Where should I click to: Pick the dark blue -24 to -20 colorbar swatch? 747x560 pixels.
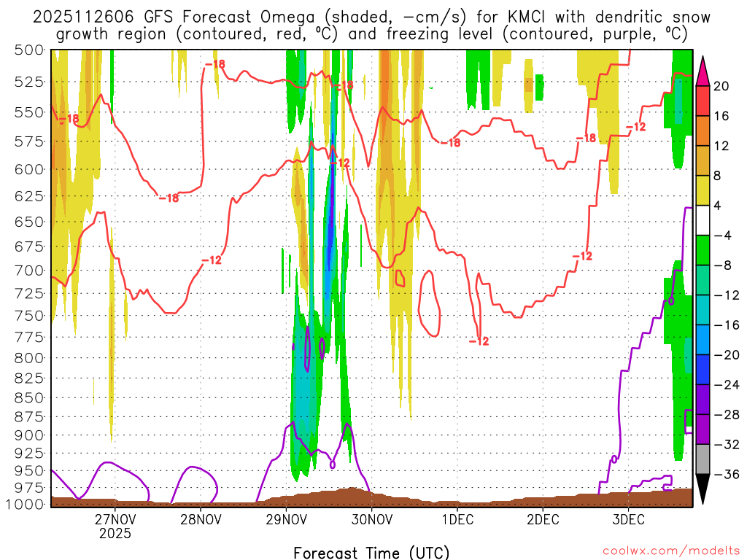[703, 370]
